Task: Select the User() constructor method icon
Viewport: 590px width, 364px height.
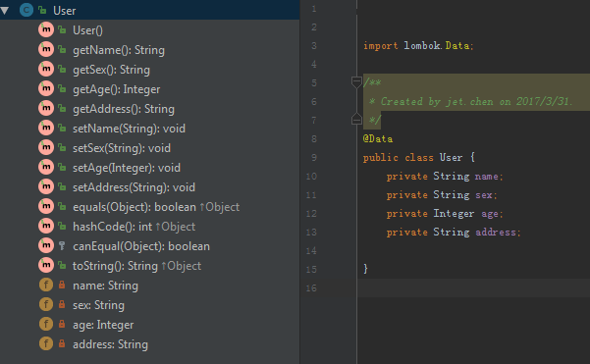Action: 46,29
